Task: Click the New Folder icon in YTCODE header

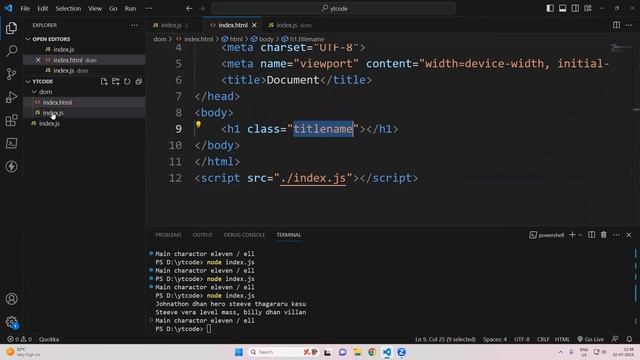Action: 116,82
